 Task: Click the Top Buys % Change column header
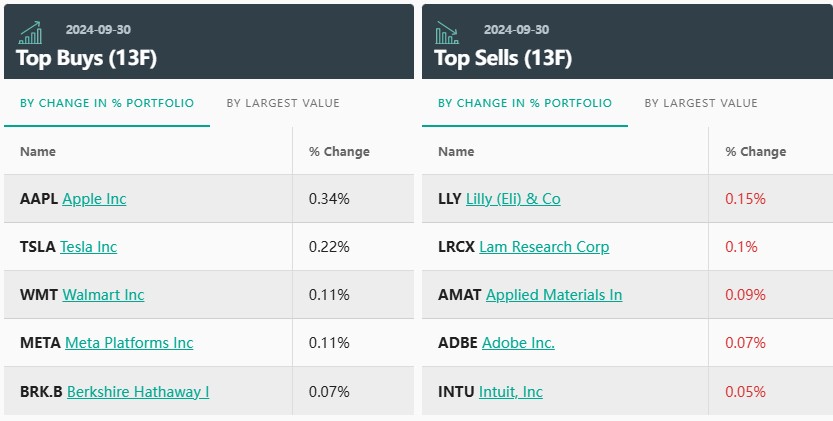pyautogui.click(x=339, y=152)
